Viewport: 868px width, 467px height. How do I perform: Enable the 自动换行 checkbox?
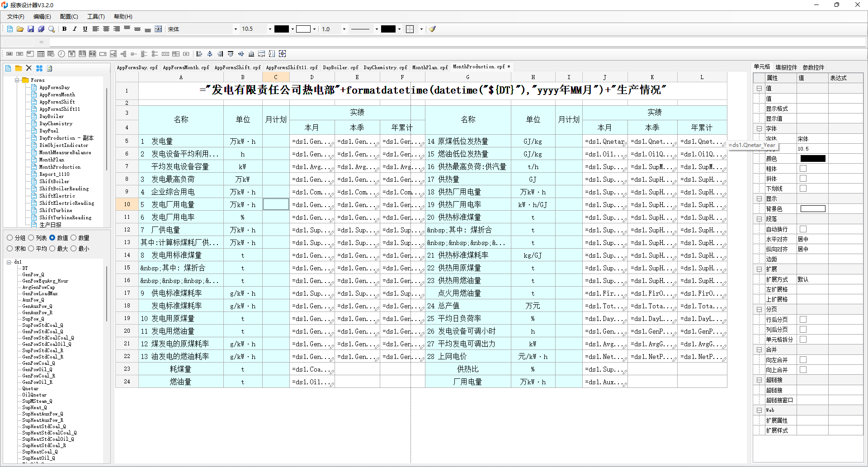[803, 229]
